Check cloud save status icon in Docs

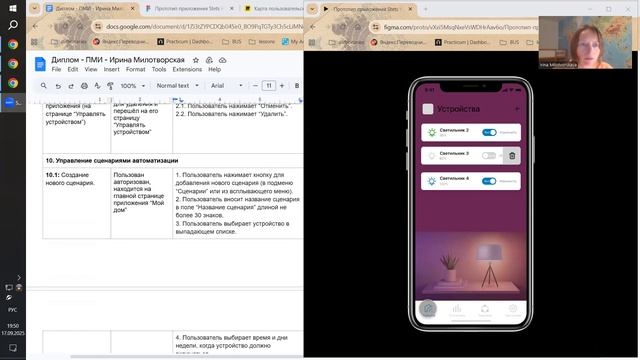[222, 60]
